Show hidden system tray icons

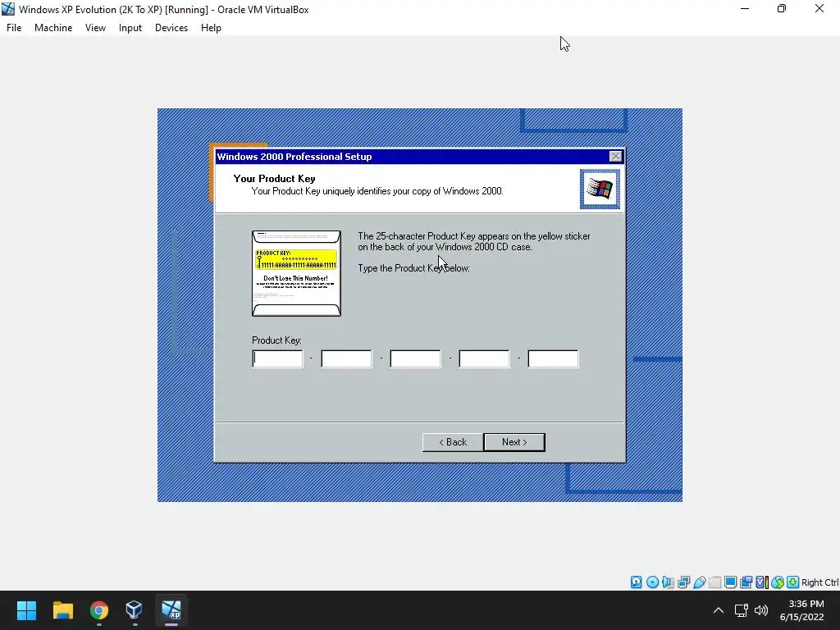719,610
